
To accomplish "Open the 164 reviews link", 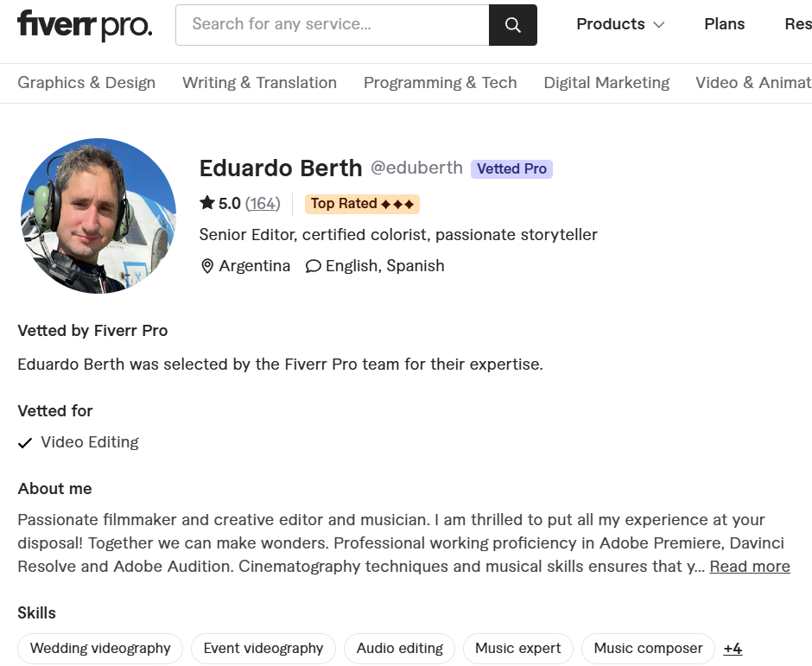I will click(263, 204).
